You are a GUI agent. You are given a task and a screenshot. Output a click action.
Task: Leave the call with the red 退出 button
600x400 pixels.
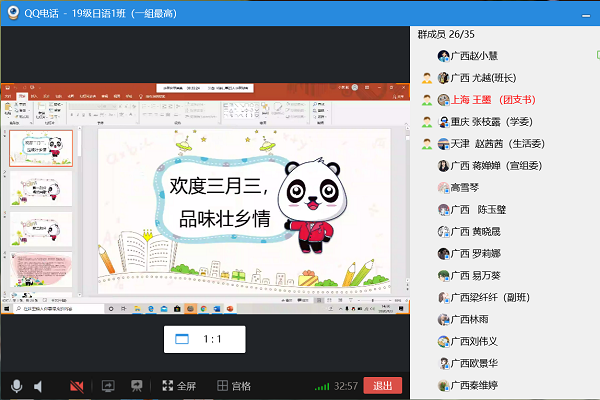pyautogui.click(x=383, y=385)
